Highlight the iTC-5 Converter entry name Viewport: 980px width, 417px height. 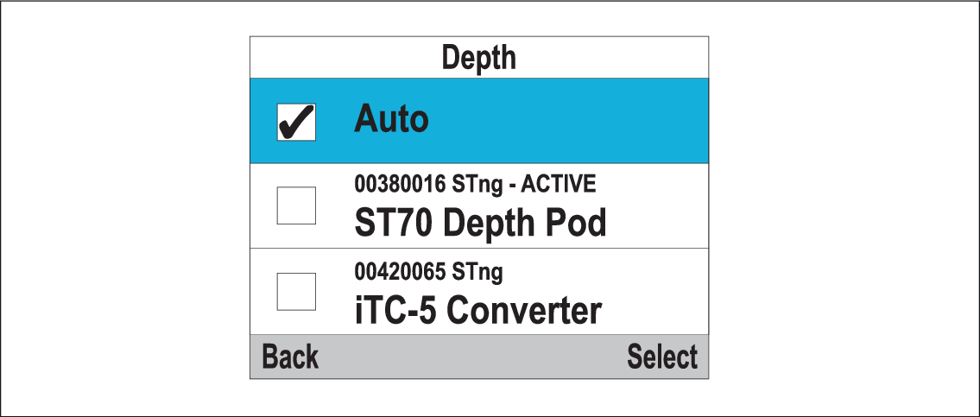(477, 311)
